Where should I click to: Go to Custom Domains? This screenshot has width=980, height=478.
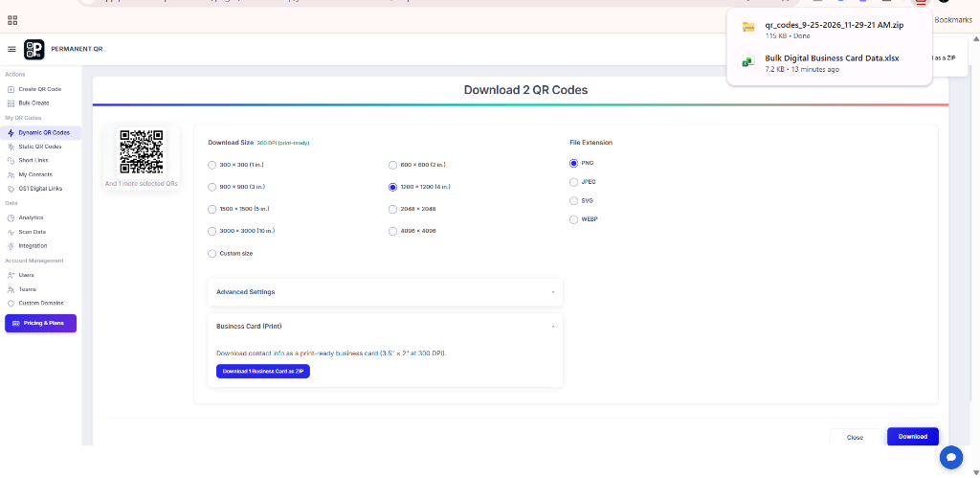[41, 304]
